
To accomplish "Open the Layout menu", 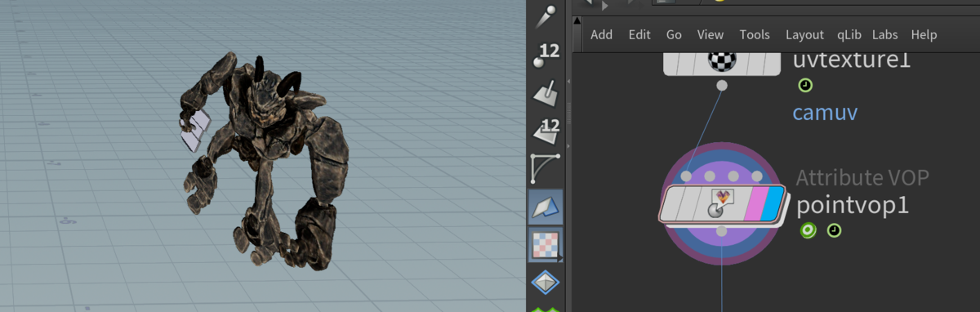I will click(x=804, y=34).
